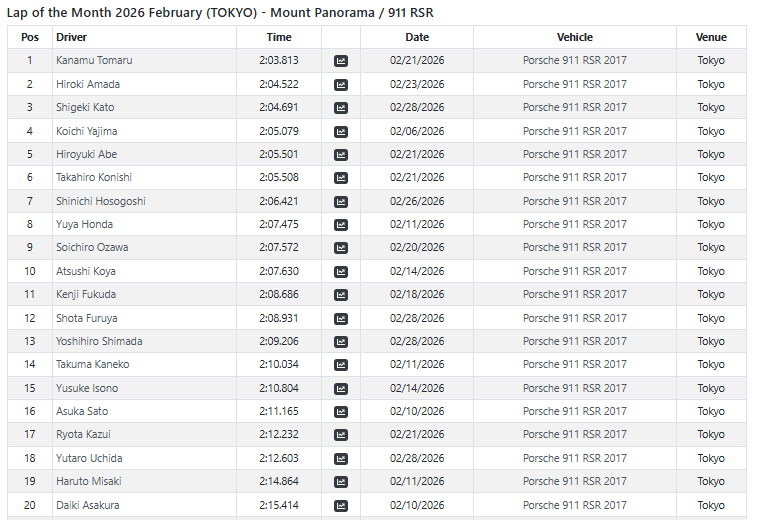Sort leaderboard by Date header
Image resolution: width=757 pixels, height=520 pixels.
click(417, 37)
